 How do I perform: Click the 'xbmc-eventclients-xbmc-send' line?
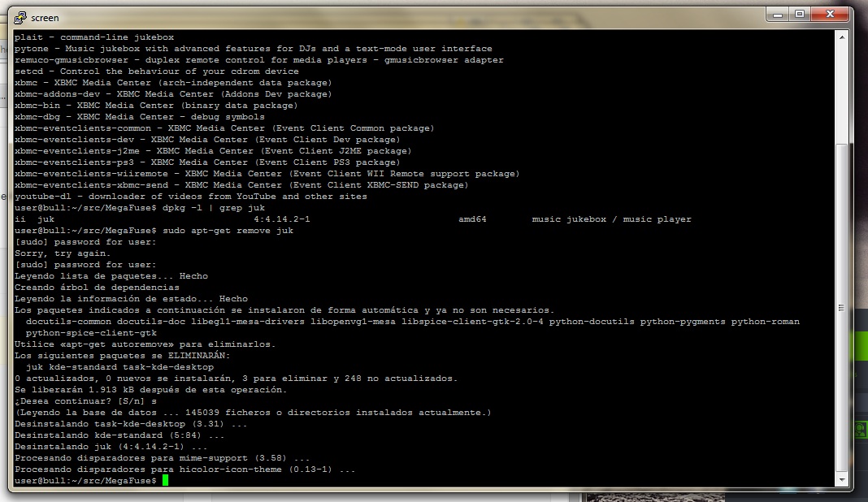tap(241, 185)
